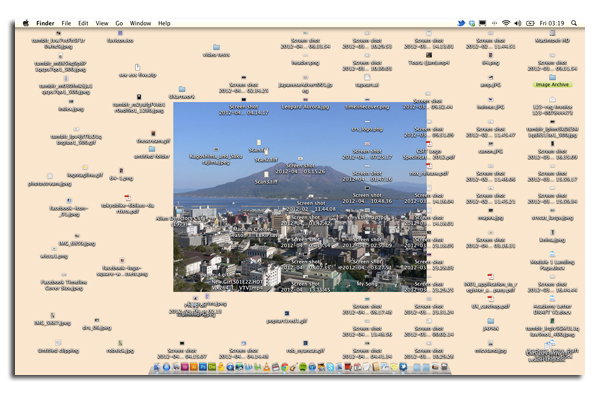Open the Help menu
Screen dimensions: 595x395
pos(164,23)
